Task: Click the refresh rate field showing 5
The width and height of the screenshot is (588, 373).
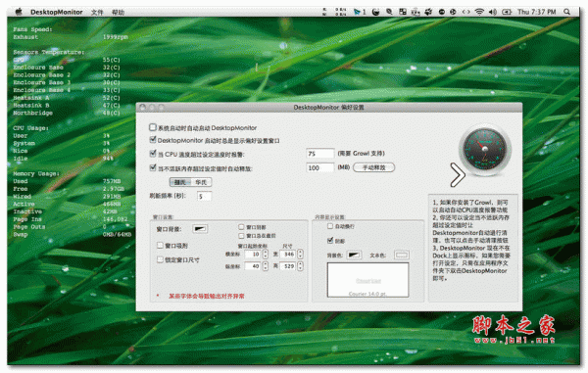Action: 205,196
